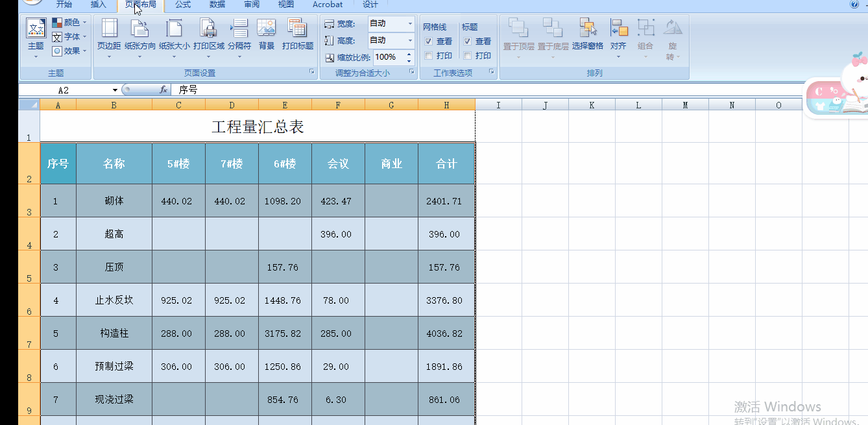Open 纸张大小 (Paper Size) options

click(x=174, y=36)
